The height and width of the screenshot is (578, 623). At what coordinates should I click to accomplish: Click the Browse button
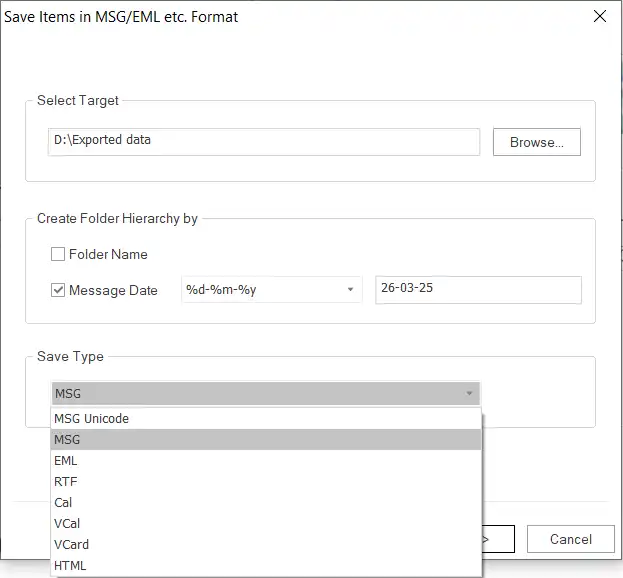[x=536, y=142]
